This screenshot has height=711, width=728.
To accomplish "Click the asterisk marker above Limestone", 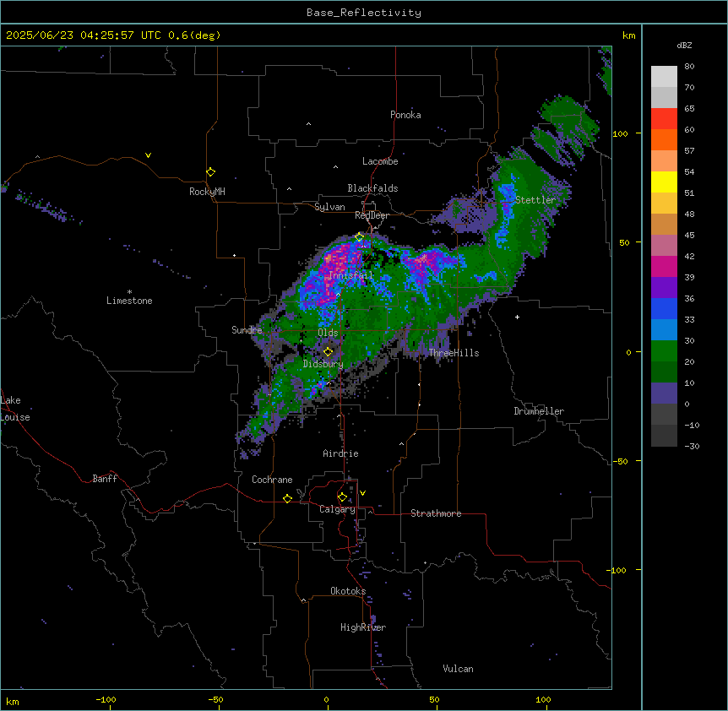I will [129, 292].
